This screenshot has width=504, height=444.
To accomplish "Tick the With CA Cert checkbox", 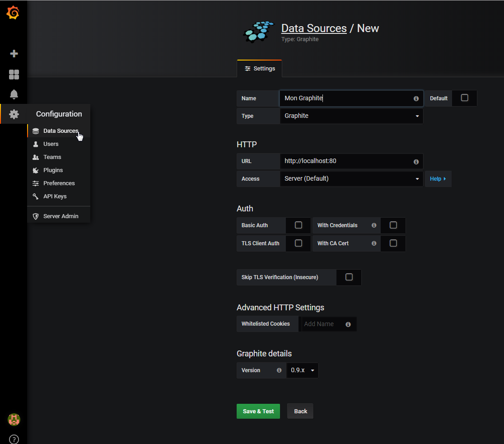I will point(393,243).
